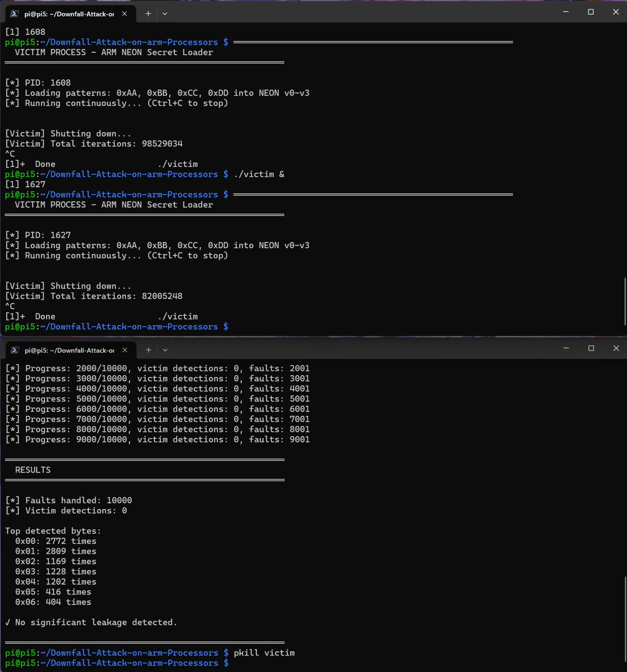Viewport: 627px width, 672px height.
Task: Click the 'RESULTS' heading text
Action: pyautogui.click(x=33, y=470)
